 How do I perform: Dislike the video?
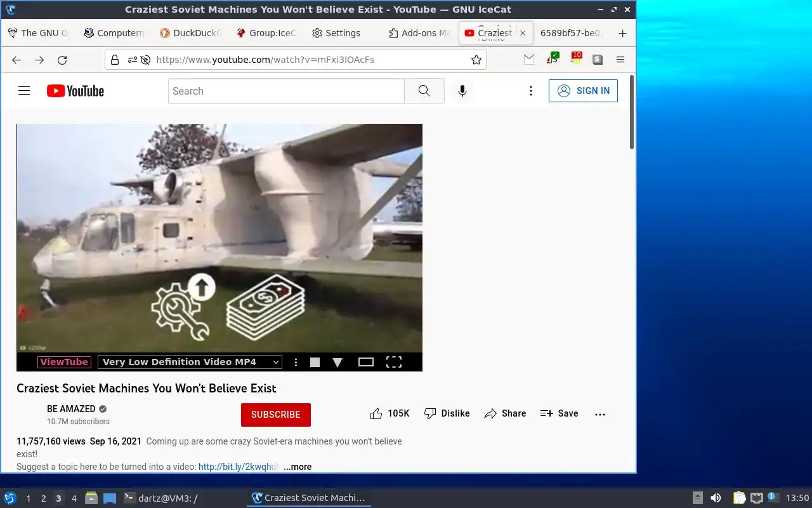click(447, 413)
